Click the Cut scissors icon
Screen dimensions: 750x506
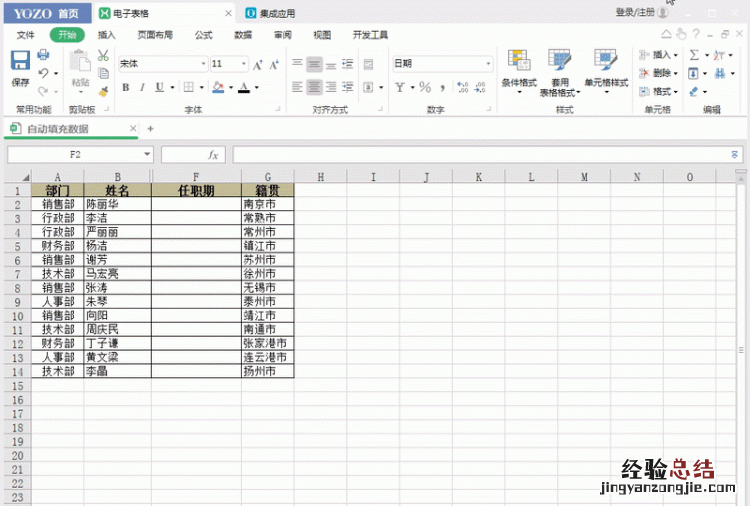103,55
